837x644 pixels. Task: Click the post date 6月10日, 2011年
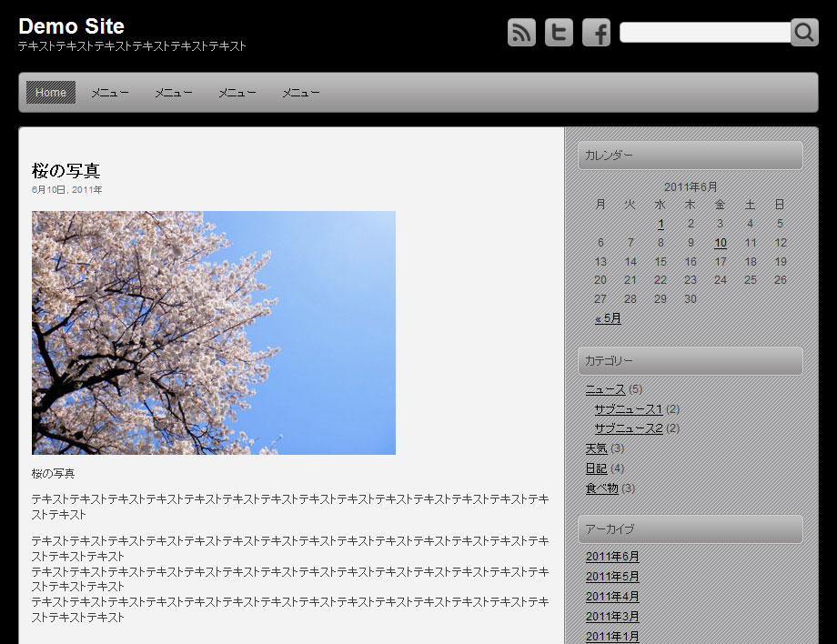click(x=66, y=190)
